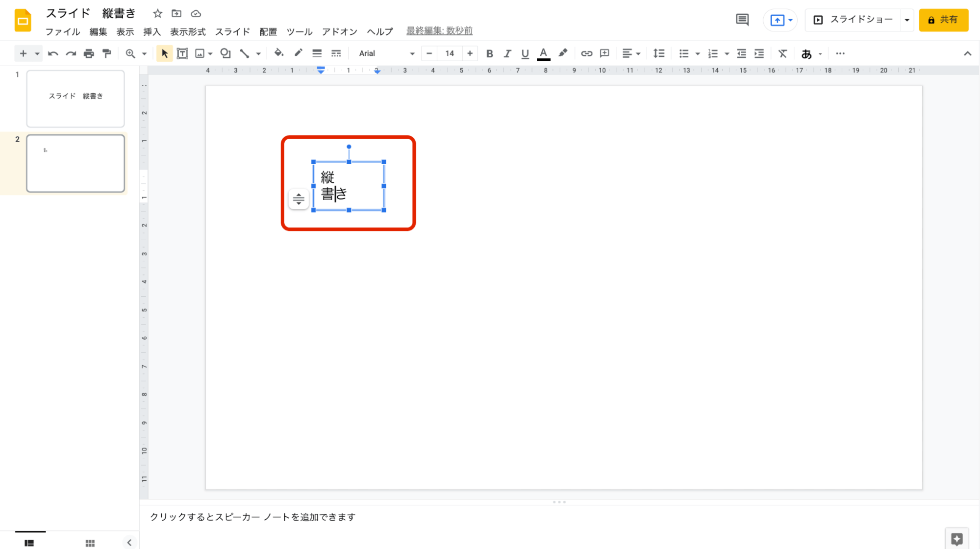Toggle bulleted list
The height and width of the screenshot is (549, 980).
684,53
